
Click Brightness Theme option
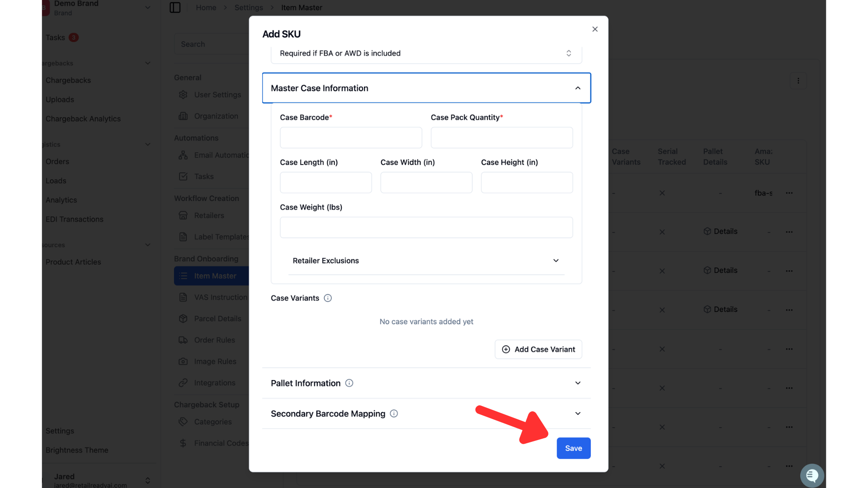[77, 450]
